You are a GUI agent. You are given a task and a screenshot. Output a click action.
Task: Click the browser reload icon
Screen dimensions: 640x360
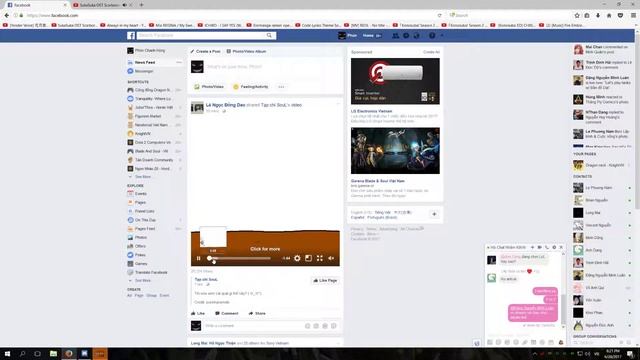(x=440, y=16)
